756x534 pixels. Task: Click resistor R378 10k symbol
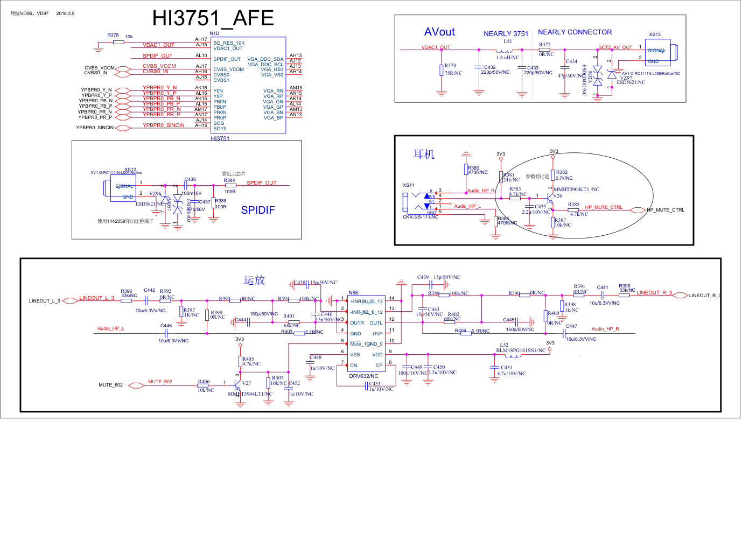click(x=118, y=42)
